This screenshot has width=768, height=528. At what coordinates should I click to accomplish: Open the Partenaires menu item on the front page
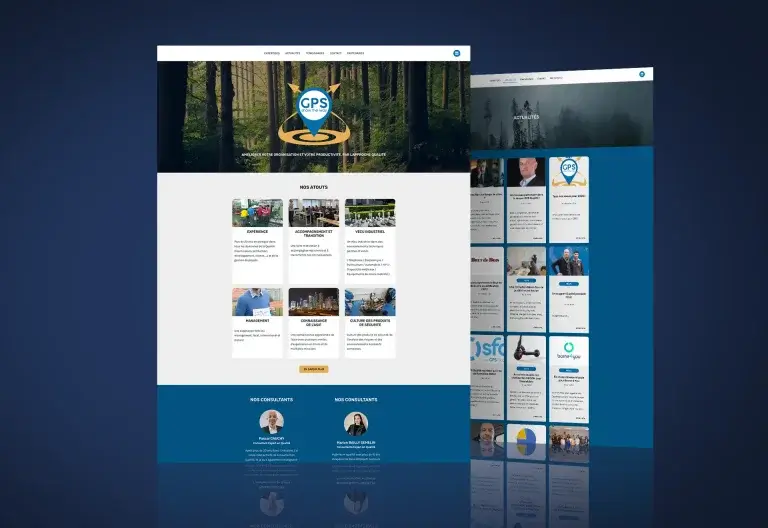[356, 53]
